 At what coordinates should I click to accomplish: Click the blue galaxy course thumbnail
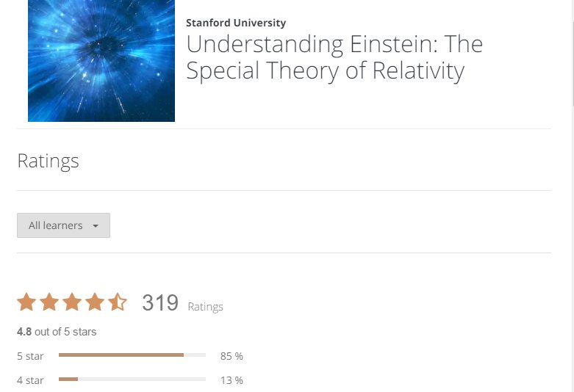click(101, 60)
